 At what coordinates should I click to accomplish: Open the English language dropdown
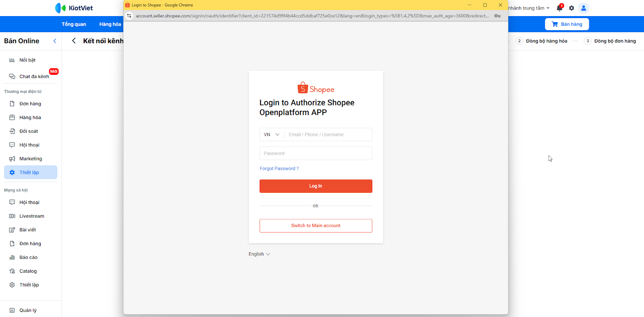[x=259, y=254]
